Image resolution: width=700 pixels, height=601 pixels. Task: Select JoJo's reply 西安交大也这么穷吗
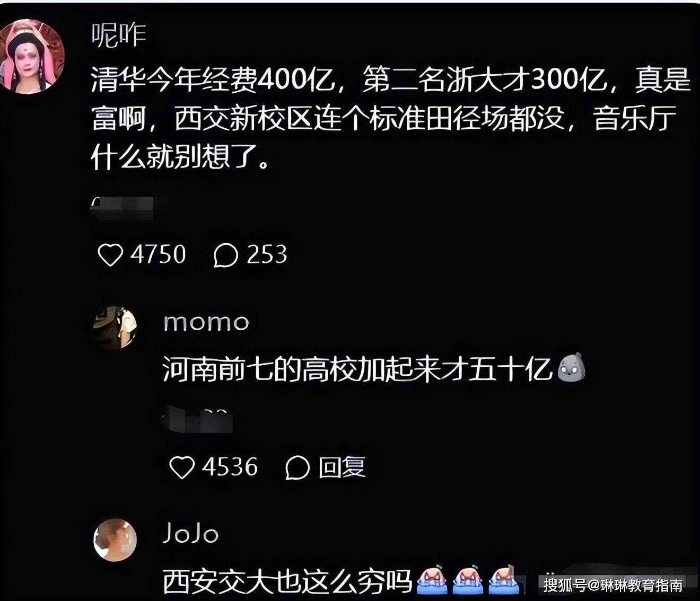click(x=287, y=581)
